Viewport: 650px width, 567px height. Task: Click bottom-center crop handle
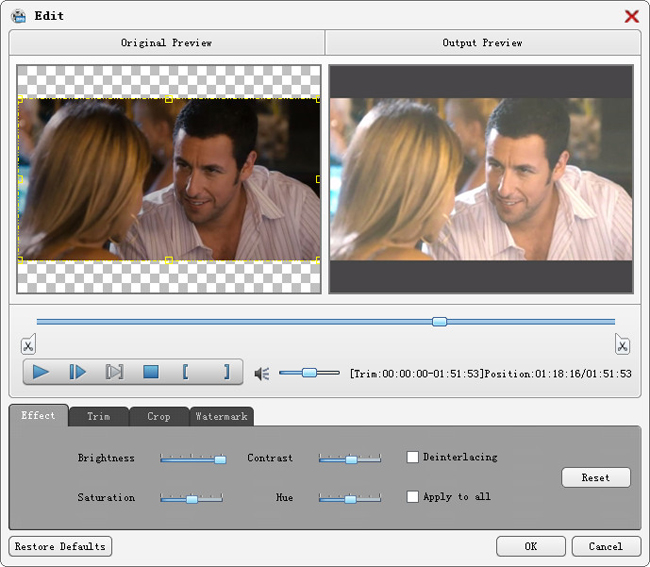pos(169,260)
